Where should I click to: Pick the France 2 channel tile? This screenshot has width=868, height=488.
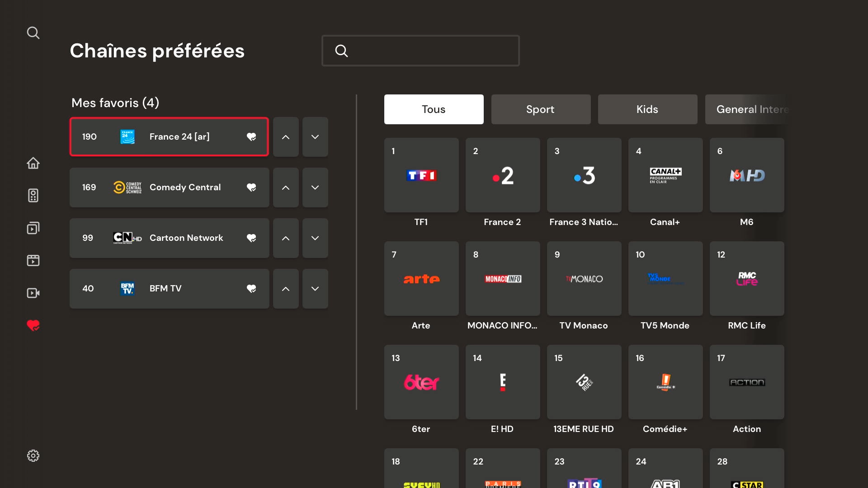pyautogui.click(x=503, y=175)
